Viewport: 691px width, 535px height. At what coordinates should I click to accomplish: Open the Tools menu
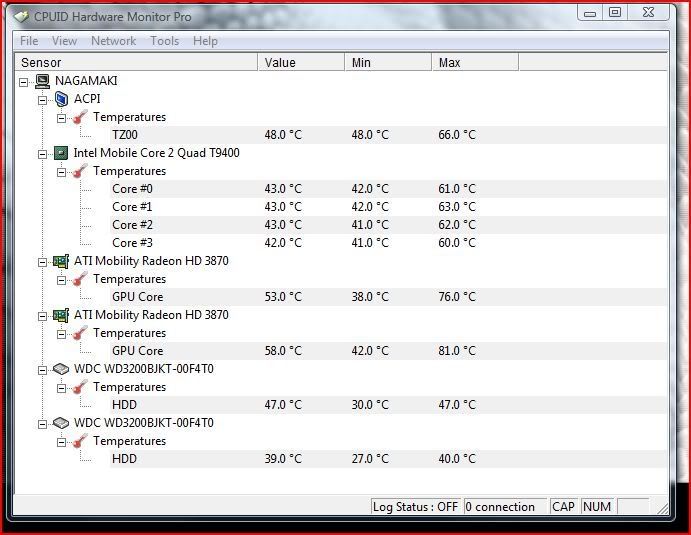pos(165,41)
